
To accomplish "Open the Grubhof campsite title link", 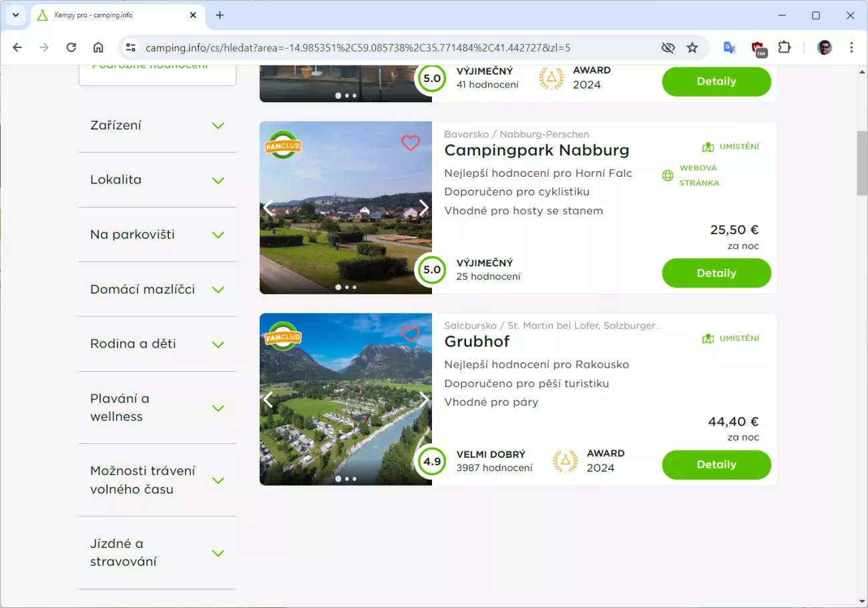I will 477,342.
